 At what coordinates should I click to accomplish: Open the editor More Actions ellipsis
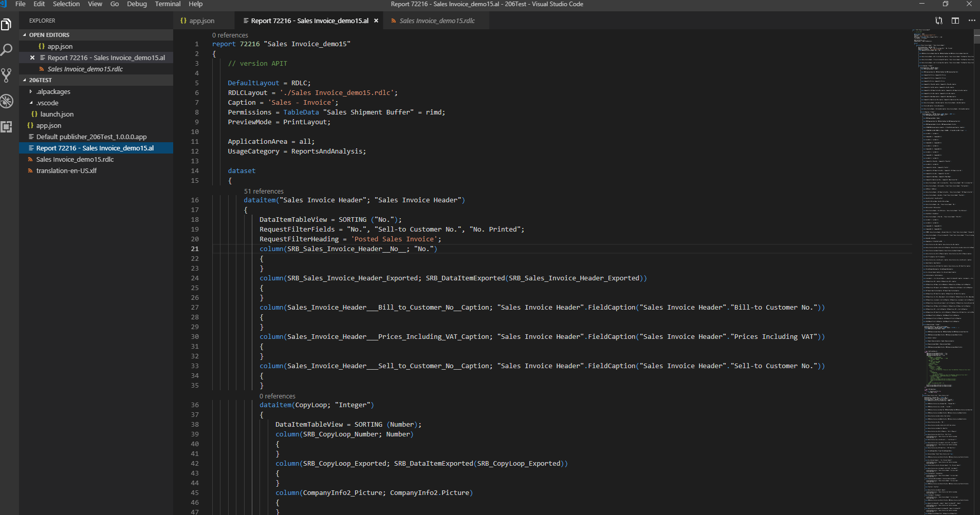point(972,21)
